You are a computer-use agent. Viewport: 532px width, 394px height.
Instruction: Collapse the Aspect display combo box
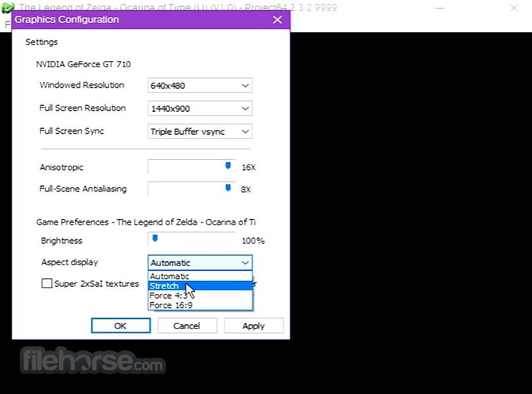pos(200,263)
